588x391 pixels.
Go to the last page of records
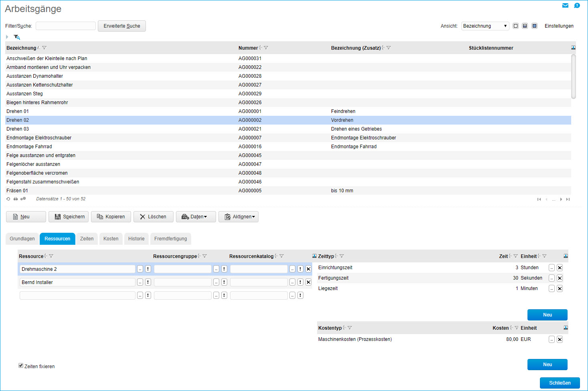tap(568, 200)
